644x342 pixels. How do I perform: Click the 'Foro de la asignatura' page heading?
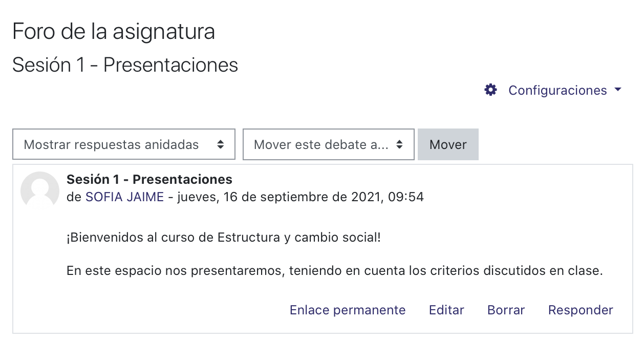coord(114,32)
